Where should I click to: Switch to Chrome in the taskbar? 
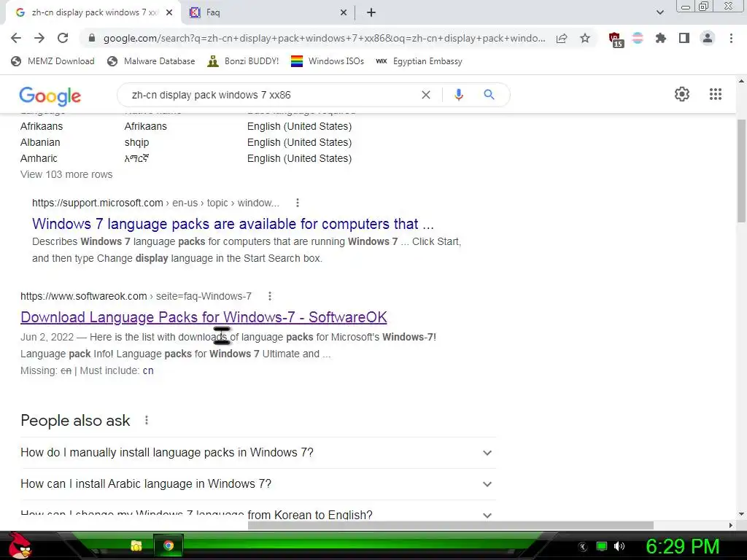(169, 545)
